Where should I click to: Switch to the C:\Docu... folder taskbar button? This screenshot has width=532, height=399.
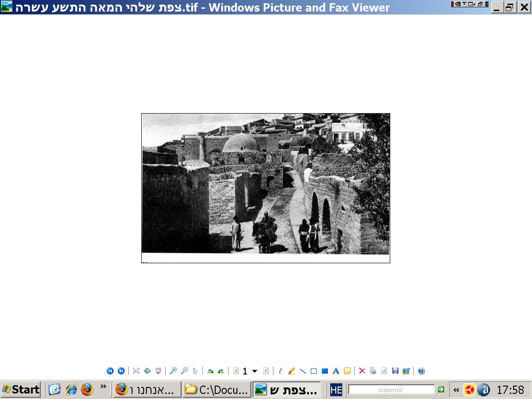[x=217, y=390]
